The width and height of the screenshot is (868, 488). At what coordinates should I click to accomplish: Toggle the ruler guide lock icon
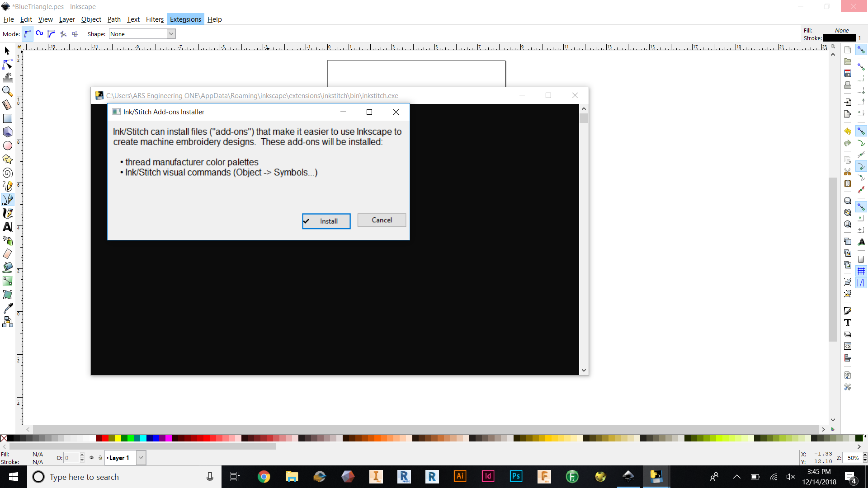click(19, 47)
